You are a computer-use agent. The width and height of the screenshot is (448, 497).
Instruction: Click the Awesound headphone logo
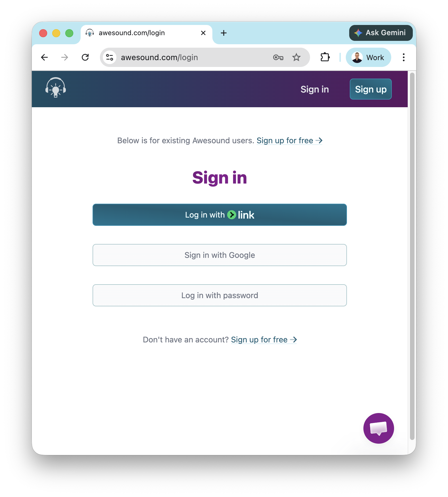coord(56,87)
